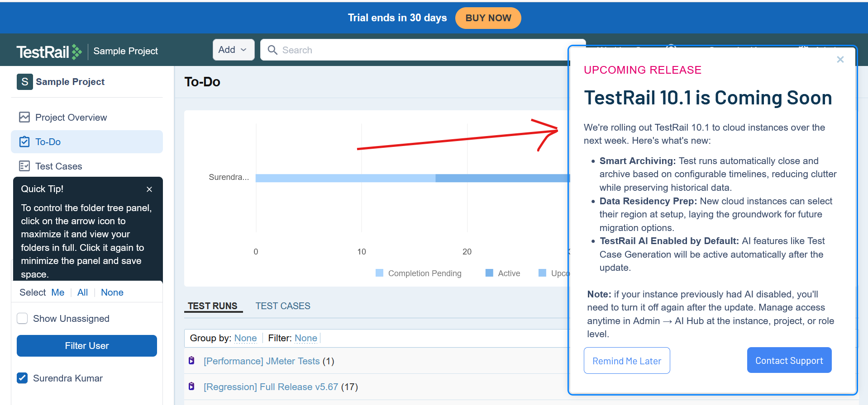Open the Filter None dropdown

305,338
